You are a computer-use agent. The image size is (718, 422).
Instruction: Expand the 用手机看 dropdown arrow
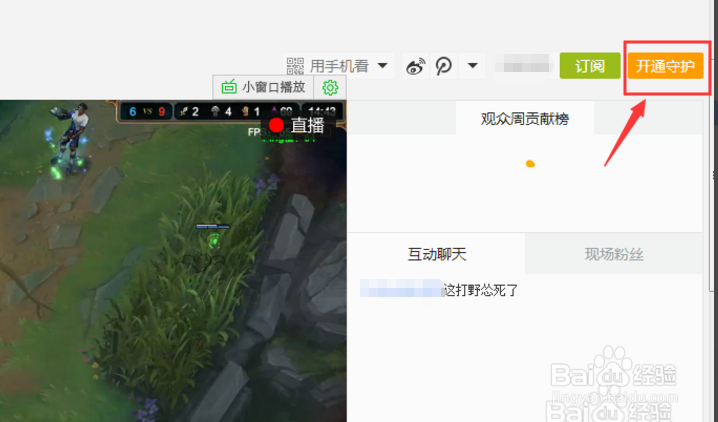point(383,66)
